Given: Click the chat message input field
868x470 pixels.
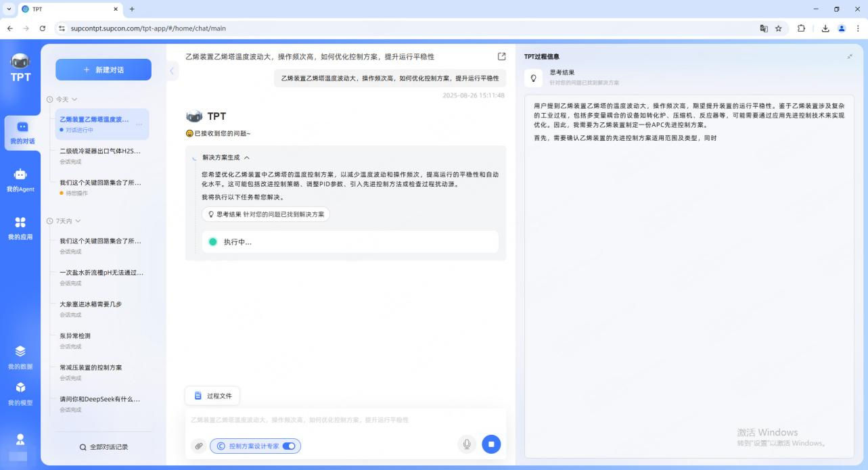Looking at the screenshot, I should [345, 420].
